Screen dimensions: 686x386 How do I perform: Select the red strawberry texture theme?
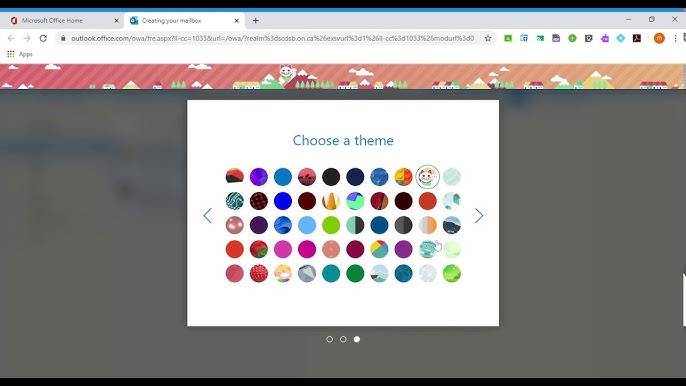[259, 274]
